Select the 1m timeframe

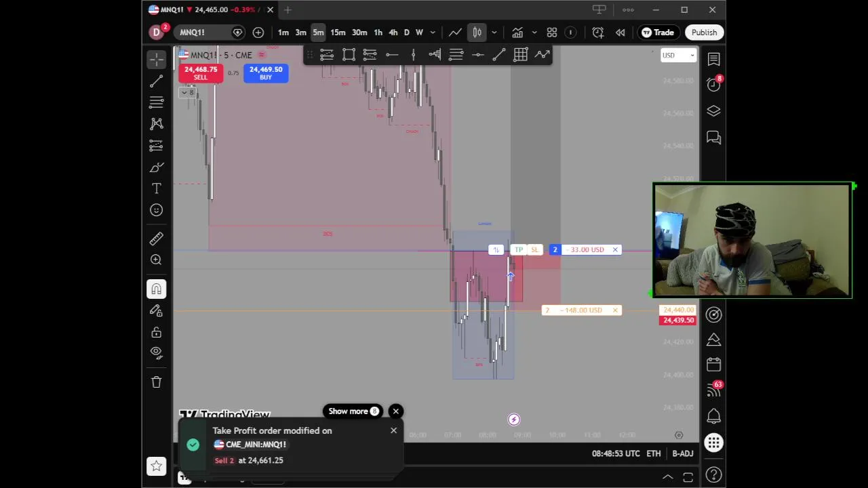coord(283,33)
